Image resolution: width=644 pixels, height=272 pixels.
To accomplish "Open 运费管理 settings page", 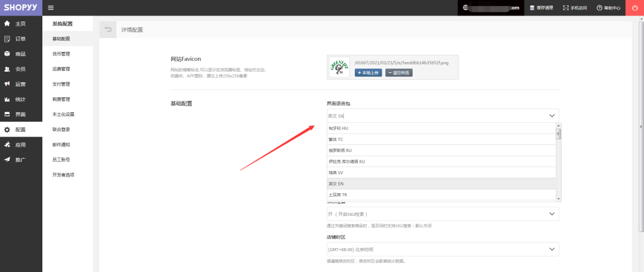I will [x=61, y=69].
